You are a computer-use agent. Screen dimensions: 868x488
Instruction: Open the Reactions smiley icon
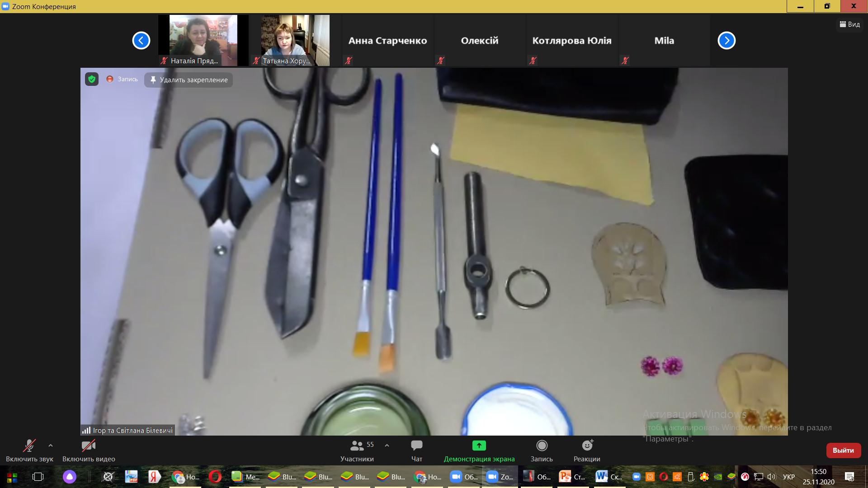click(x=587, y=446)
